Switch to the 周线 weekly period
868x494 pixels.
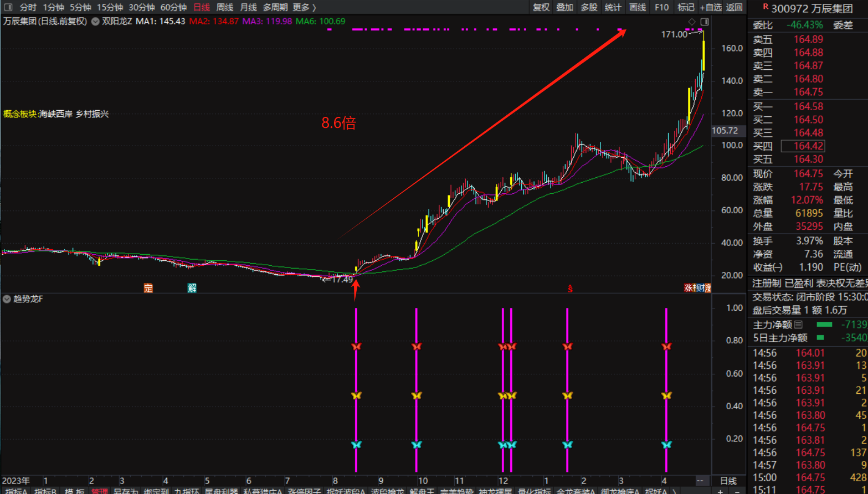point(224,7)
